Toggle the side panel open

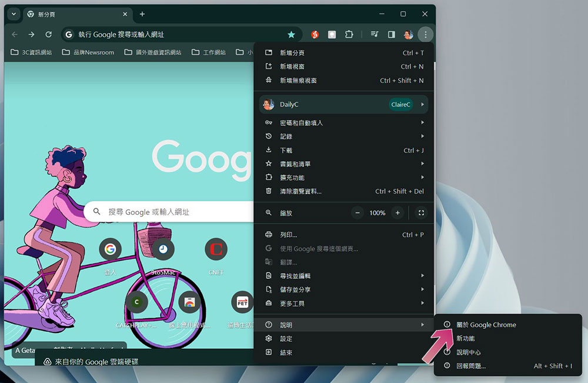click(390, 34)
